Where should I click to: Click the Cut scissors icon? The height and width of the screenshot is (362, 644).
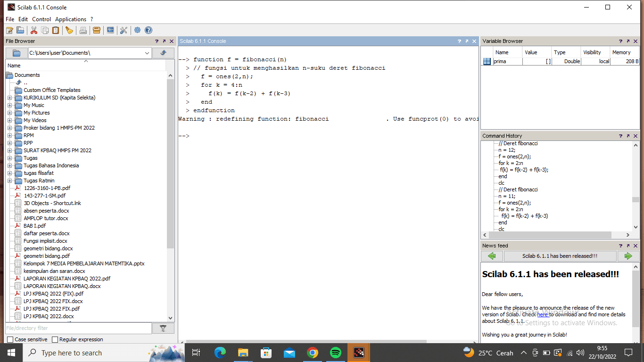click(x=34, y=30)
